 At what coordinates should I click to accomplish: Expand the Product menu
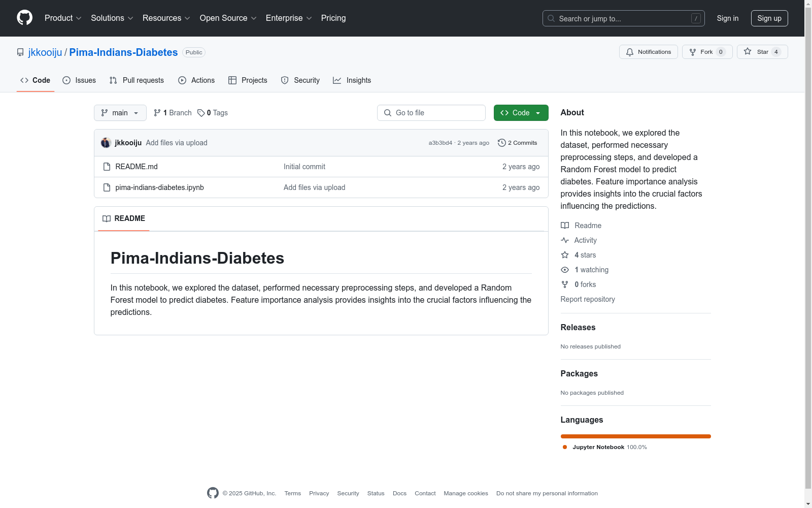click(x=63, y=18)
